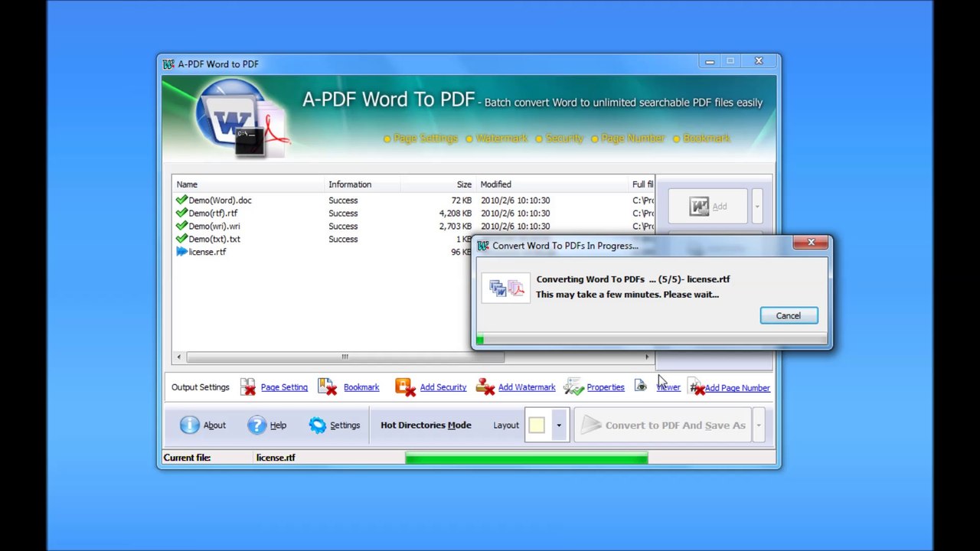
Task: Click the file list horizontal scrollbar thumb
Action: point(345,357)
